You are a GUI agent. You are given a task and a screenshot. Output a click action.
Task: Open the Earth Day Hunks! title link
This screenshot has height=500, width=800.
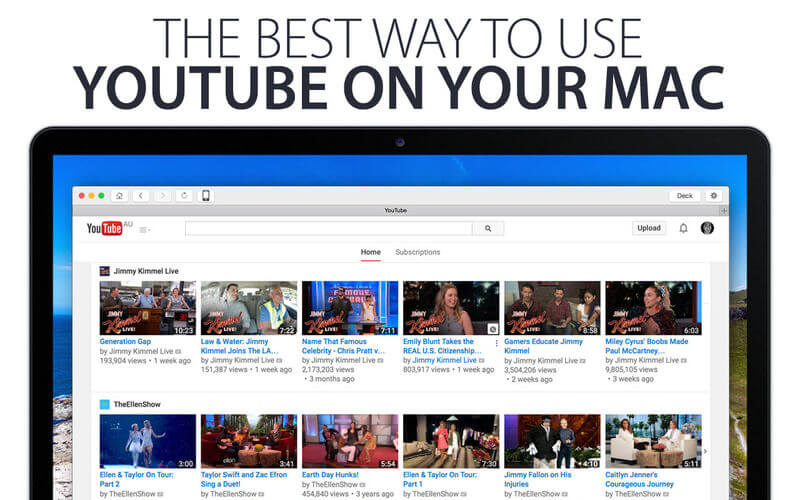pyautogui.click(x=330, y=474)
